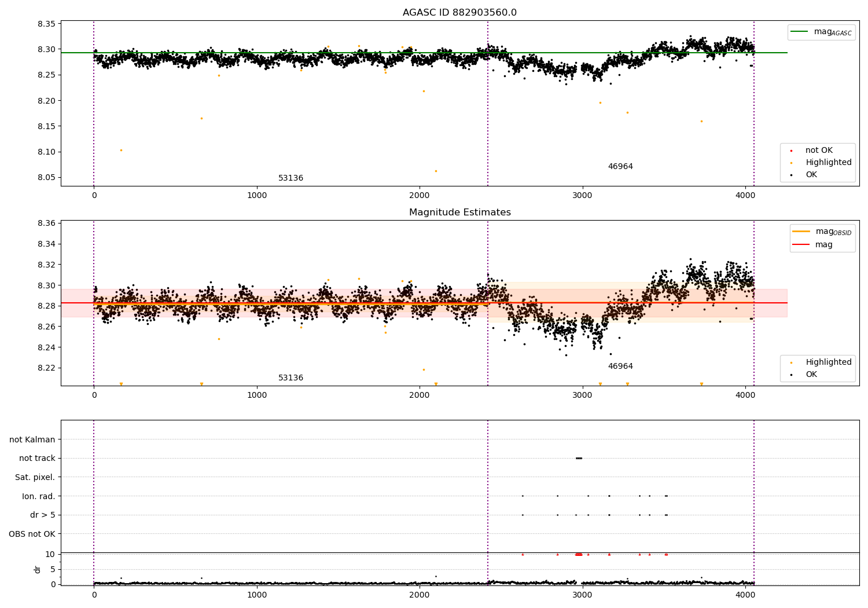Click the 'dr' y-axis label
This screenshot has height=608, width=868.
(x=38, y=569)
